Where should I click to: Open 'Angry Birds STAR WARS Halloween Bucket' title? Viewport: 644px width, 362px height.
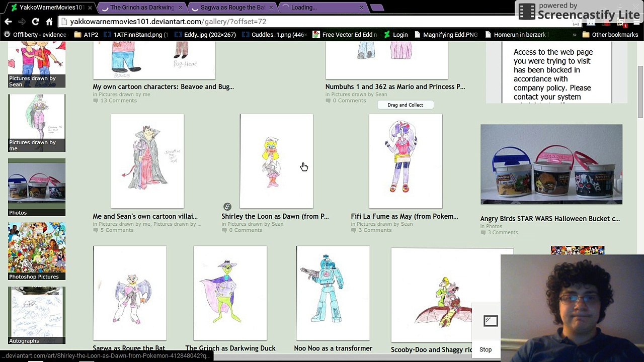pos(550,219)
